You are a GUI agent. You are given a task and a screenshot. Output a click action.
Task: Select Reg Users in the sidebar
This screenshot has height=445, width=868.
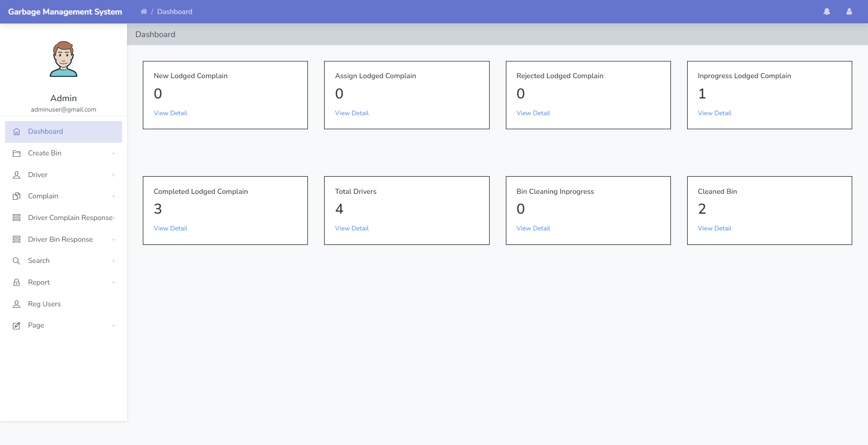point(44,304)
